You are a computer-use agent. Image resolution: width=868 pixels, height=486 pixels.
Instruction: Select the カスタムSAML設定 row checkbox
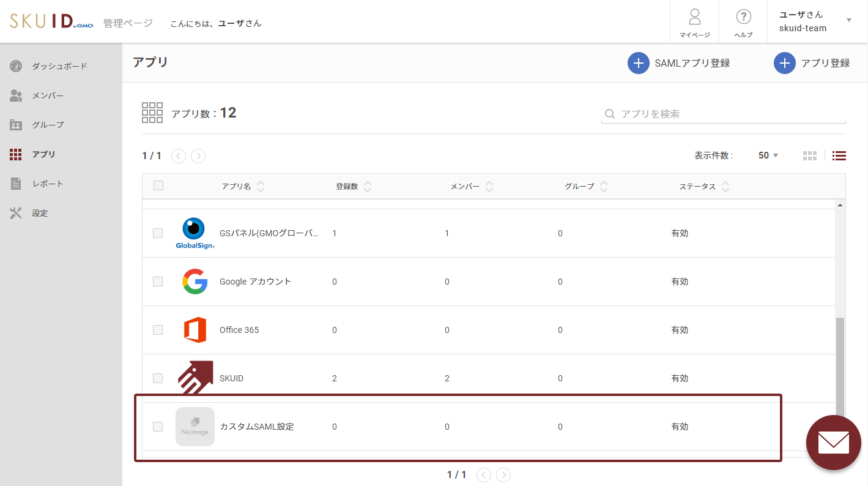[x=158, y=427]
